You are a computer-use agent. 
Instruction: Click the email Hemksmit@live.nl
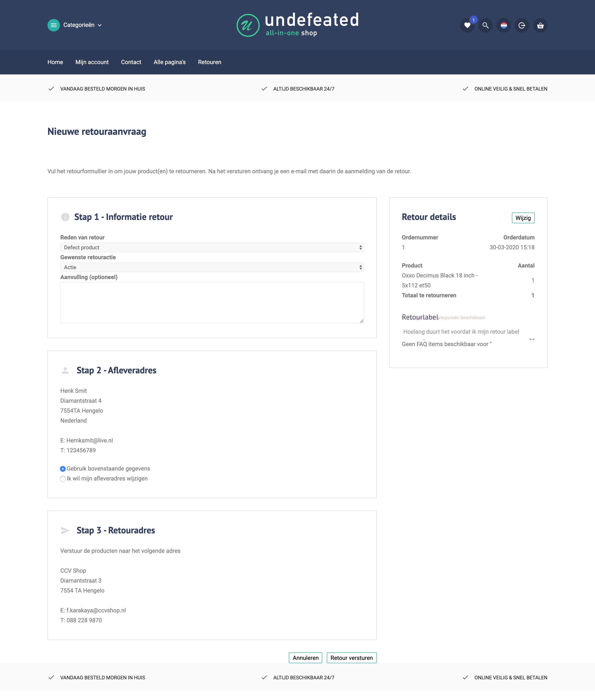point(90,441)
